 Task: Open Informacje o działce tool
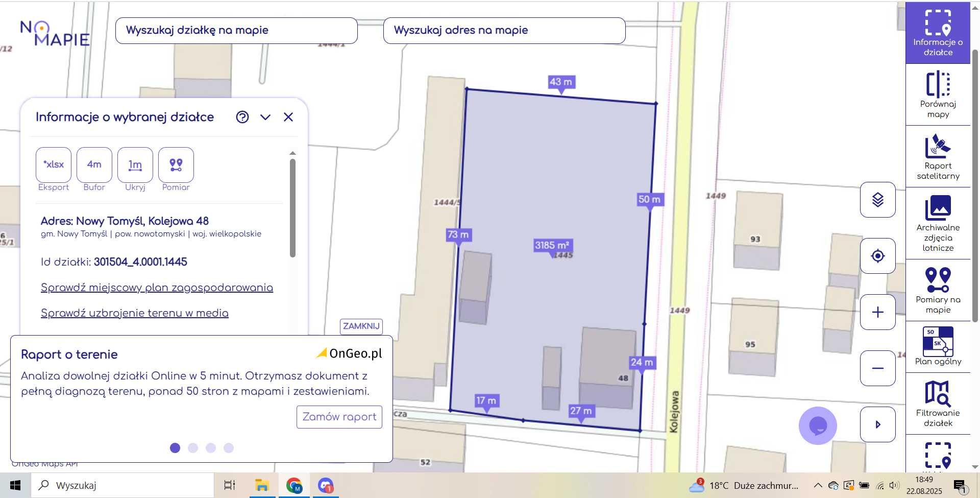coord(938,33)
